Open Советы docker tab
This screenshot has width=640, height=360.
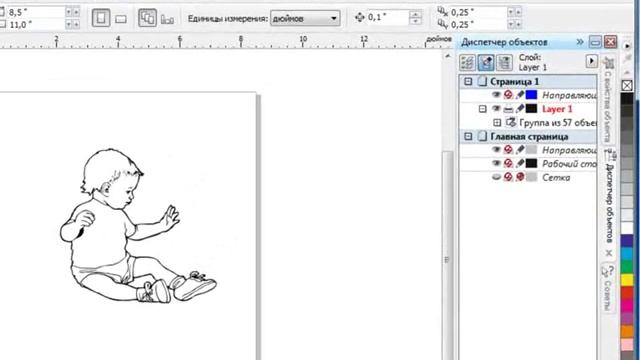[x=609, y=288]
